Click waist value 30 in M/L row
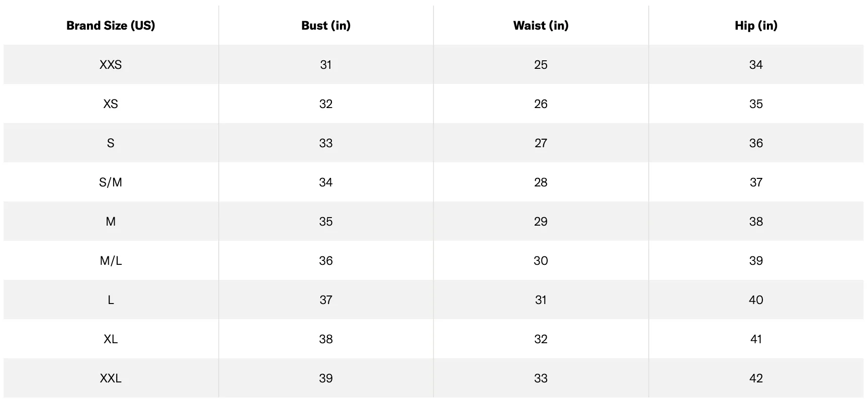The image size is (868, 399). pos(541,261)
